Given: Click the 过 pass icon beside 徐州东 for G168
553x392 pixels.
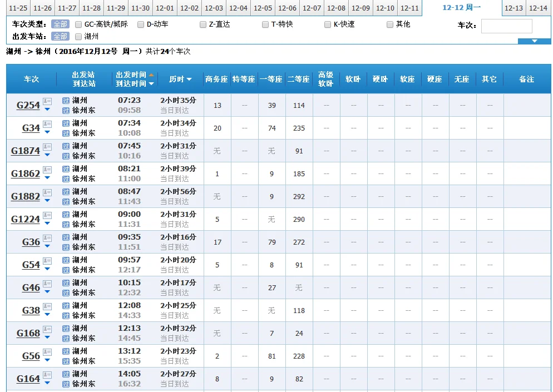Looking at the screenshot, I should click(66, 338).
